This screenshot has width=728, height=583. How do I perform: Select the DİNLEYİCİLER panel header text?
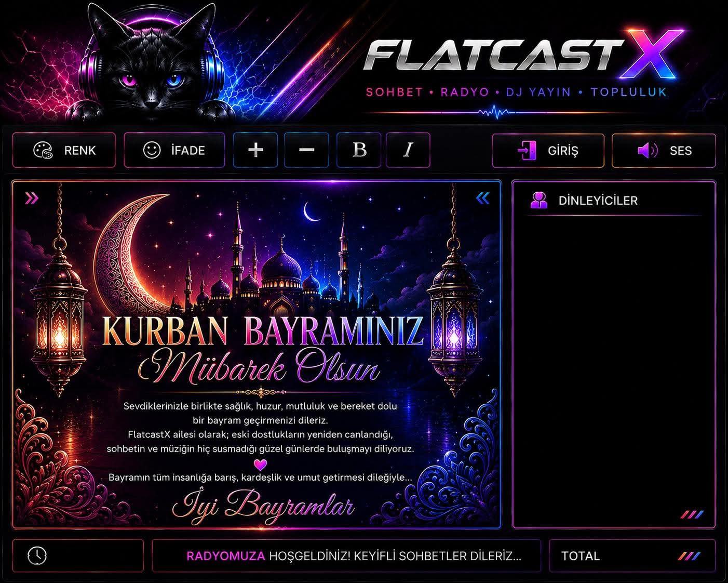(598, 201)
